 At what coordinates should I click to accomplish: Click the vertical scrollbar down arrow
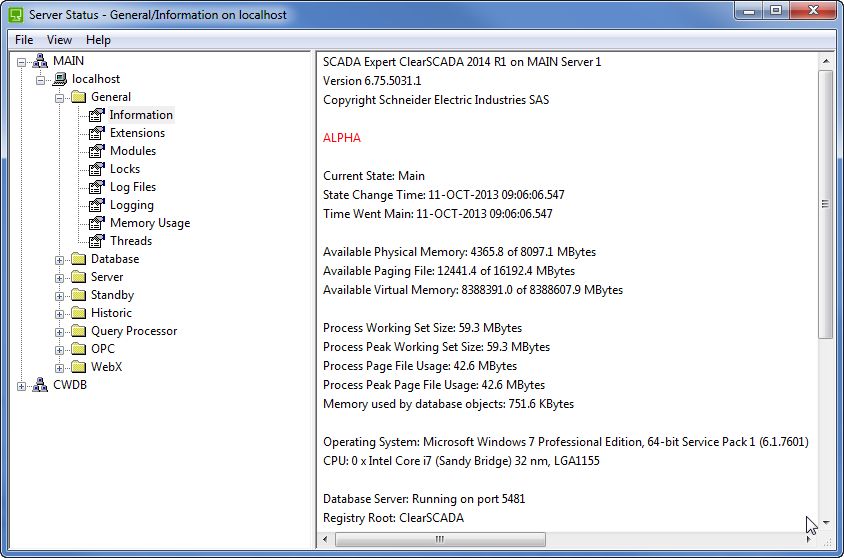click(x=826, y=522)
